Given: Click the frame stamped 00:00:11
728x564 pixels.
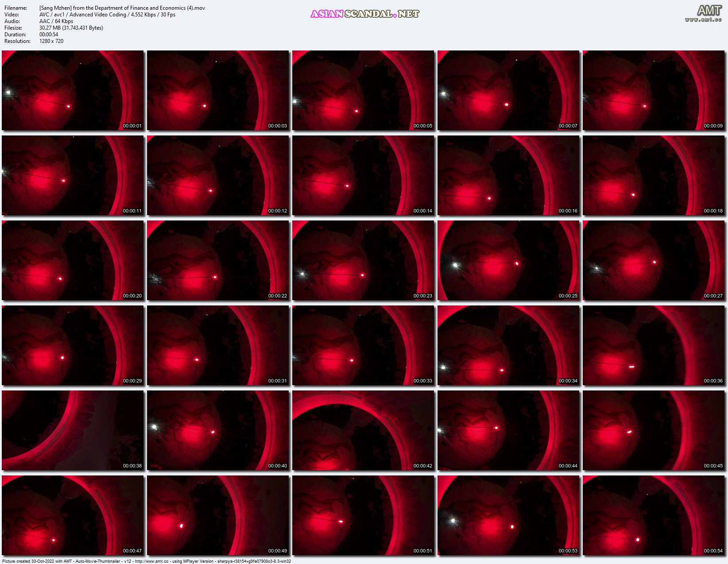Looking at the screenshot, I should (73, 175).
